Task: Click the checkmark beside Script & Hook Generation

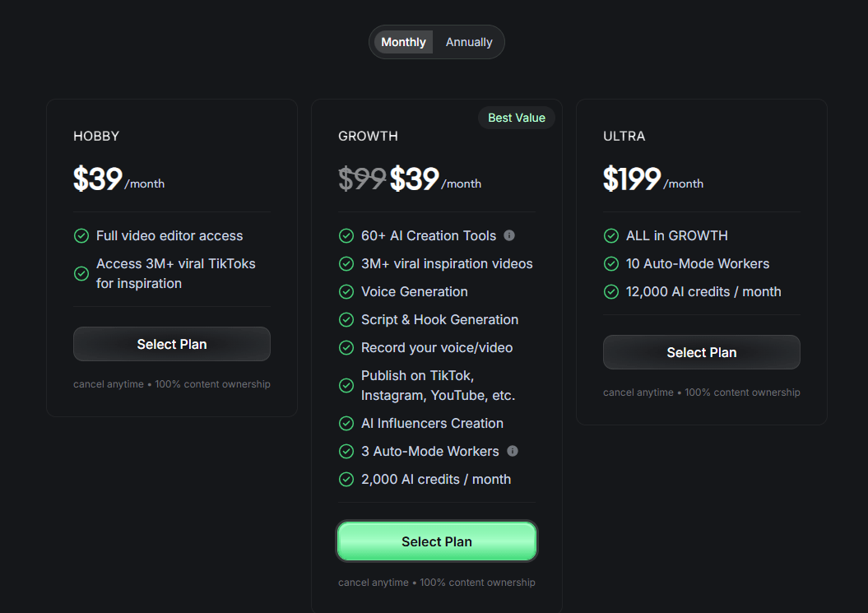Action: pyautogui.click(x=346, y=319)
